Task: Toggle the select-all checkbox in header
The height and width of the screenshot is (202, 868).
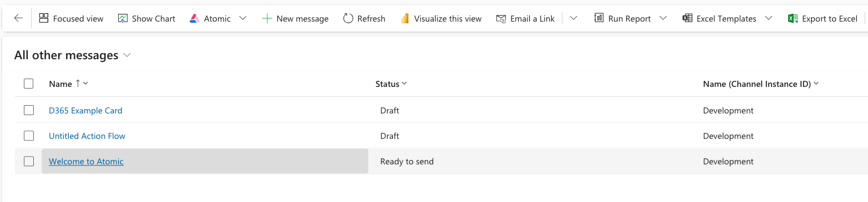Action: [x=29, y=84]
